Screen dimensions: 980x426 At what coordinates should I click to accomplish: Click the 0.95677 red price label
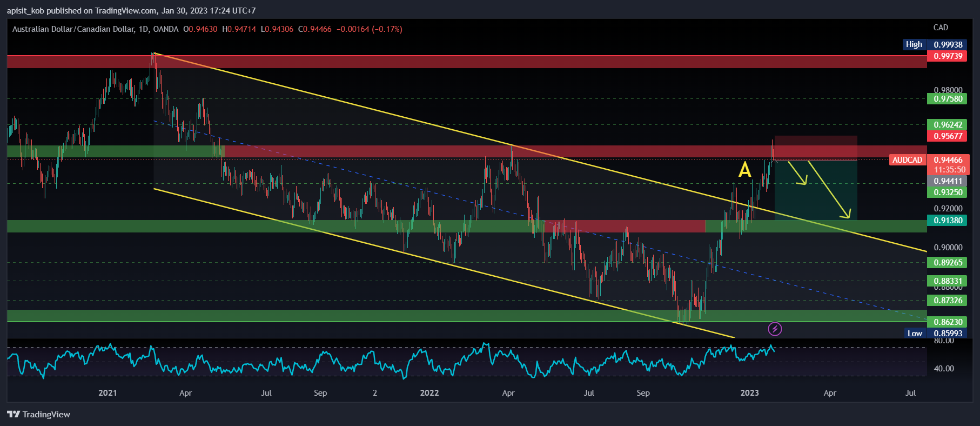948,136
